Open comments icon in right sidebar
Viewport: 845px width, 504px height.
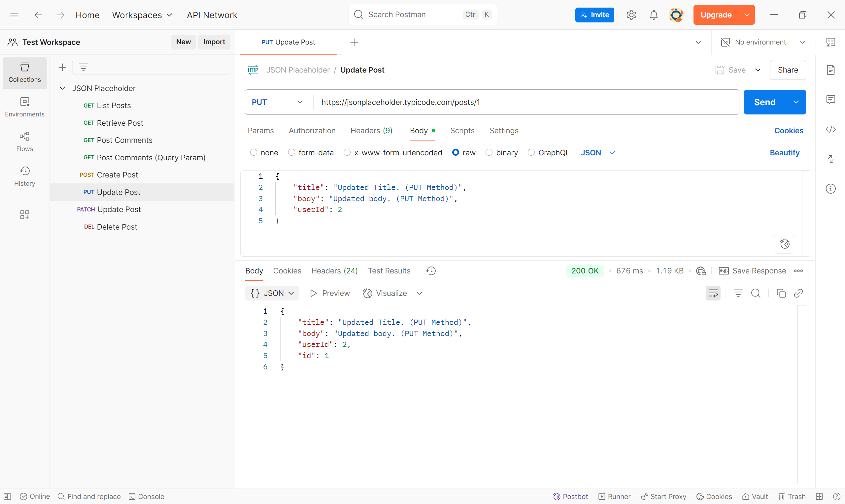pyautogui.click(x=830, y=100)
